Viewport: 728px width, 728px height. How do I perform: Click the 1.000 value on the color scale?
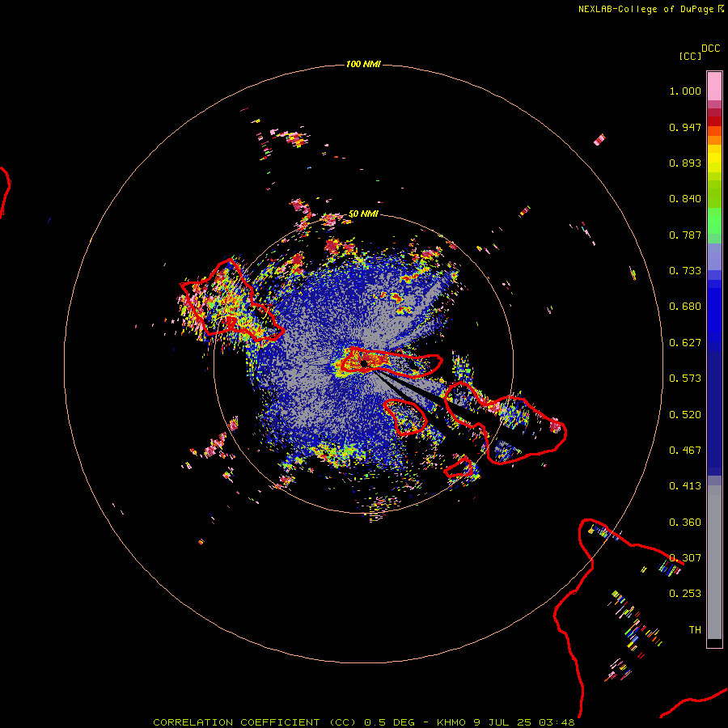(x=685, y=91)
